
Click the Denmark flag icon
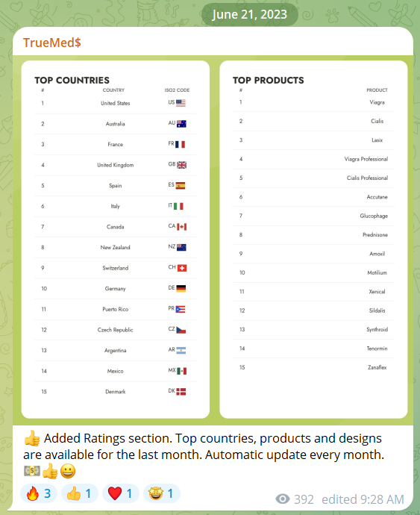coord(181,392)
